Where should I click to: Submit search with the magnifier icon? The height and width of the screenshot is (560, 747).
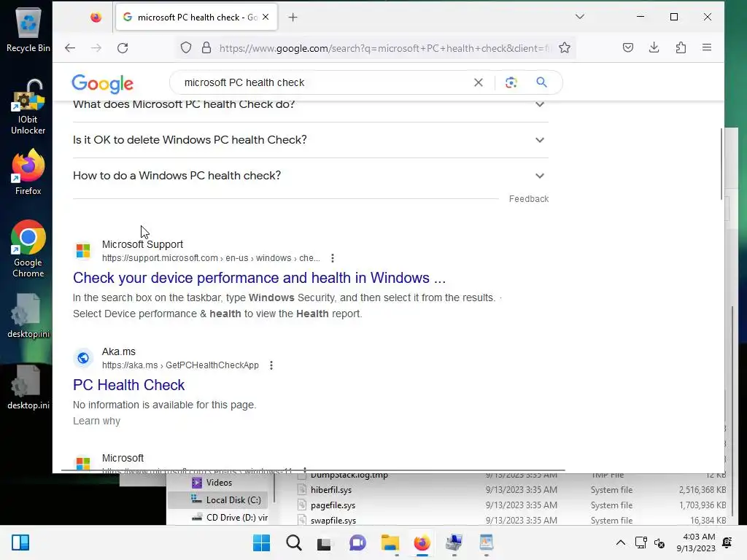(542, 82)
